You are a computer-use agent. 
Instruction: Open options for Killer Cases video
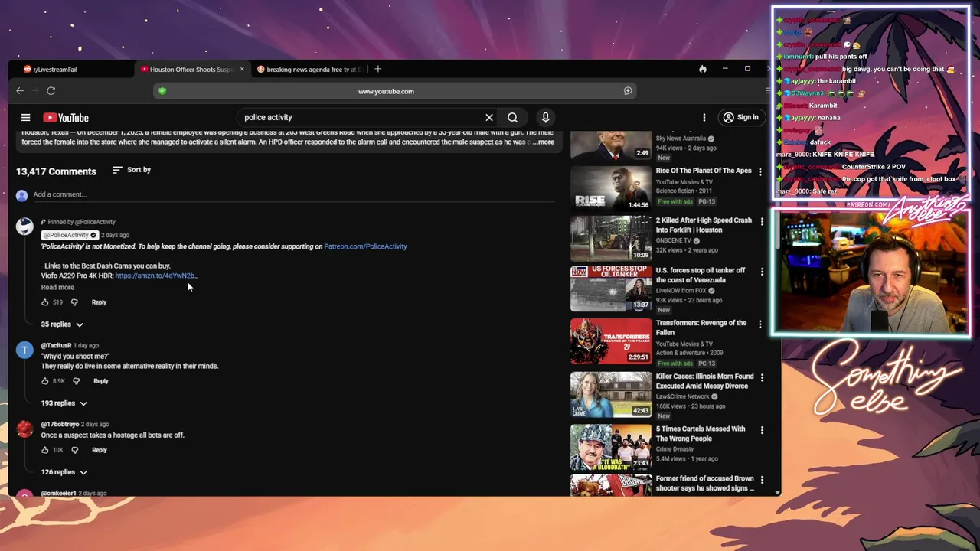coord(762,378)
